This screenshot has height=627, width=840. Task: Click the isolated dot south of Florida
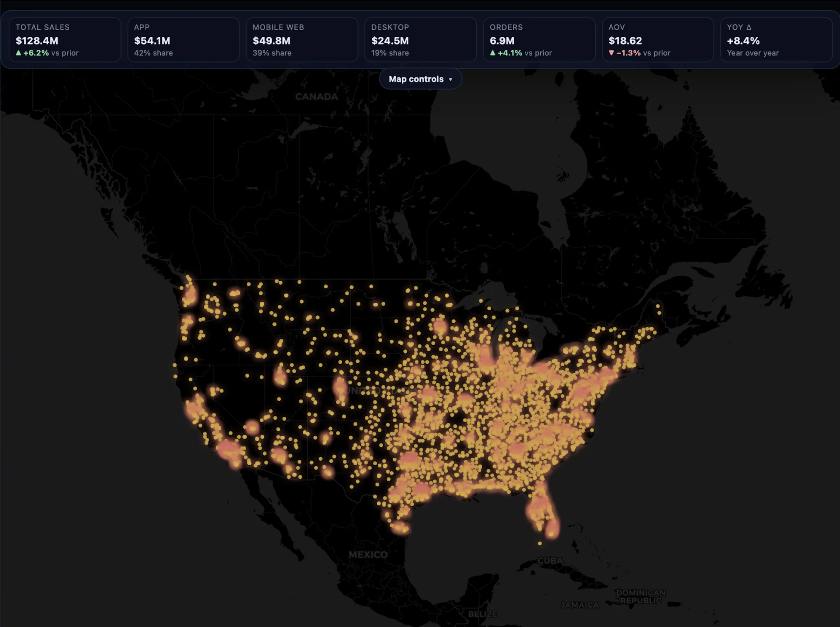pos(540,543)
